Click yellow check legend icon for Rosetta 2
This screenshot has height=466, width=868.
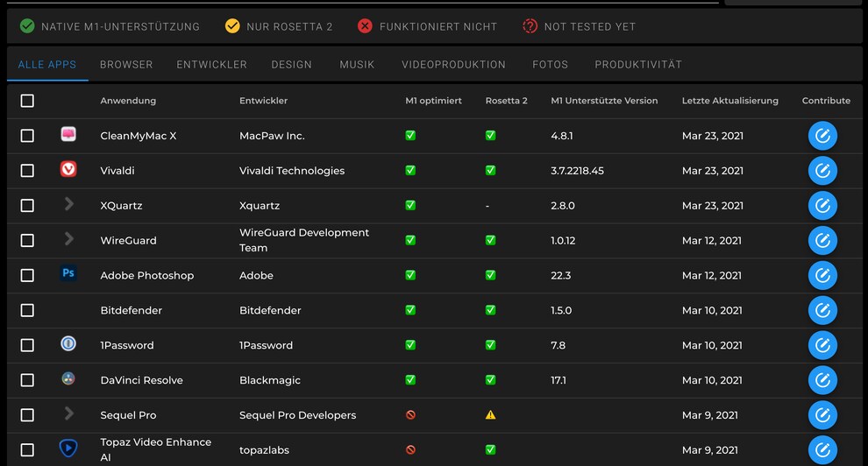[232, 26]
